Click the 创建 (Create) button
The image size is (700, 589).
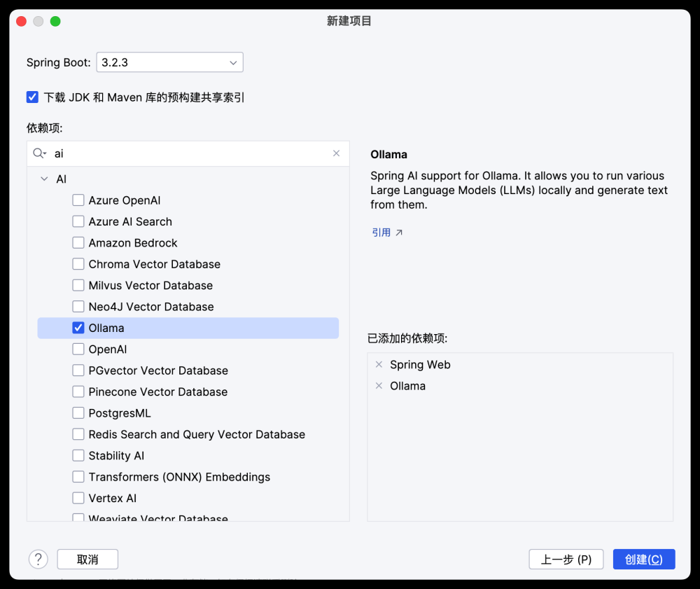(644, 559)
